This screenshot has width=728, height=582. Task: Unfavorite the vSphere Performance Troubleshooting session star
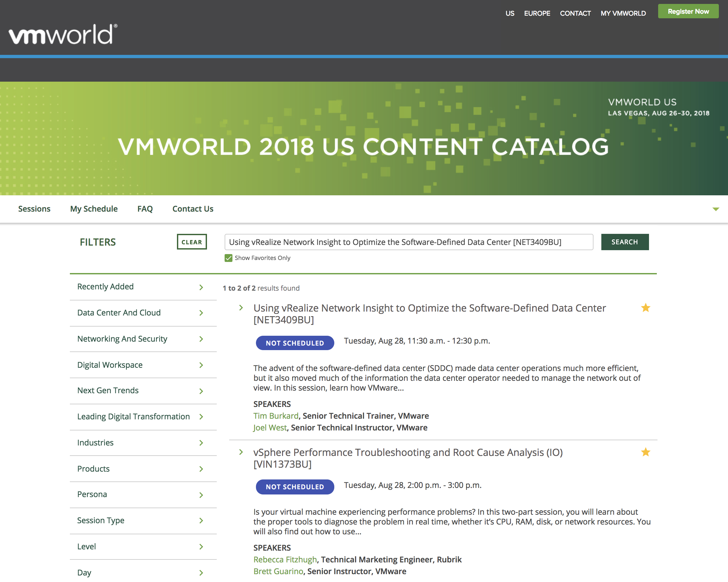645,452
